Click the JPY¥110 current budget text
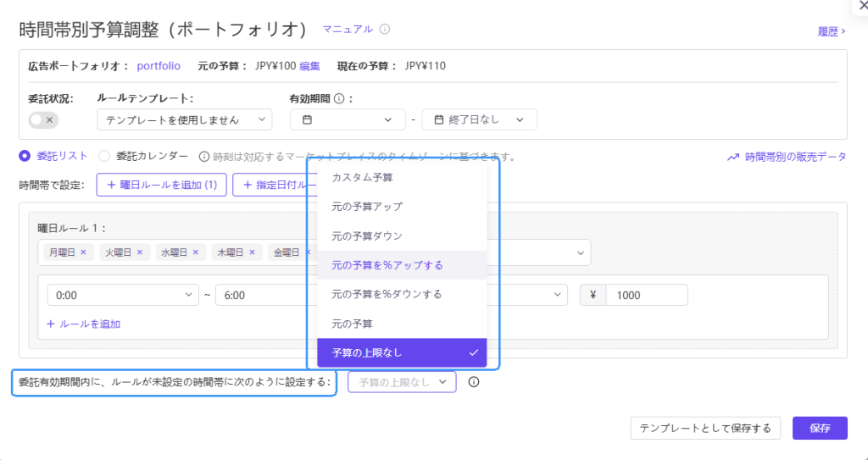 426,66
